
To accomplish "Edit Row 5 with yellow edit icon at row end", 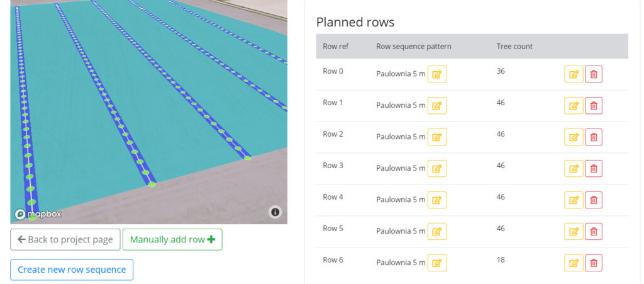I will coord(574,231).
